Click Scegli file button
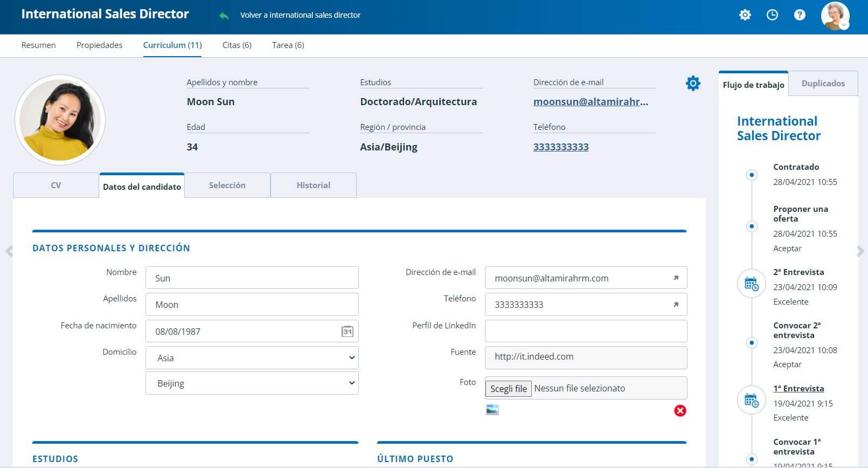The height and width of the screenshot is (468, 868). tap(509, 389)
